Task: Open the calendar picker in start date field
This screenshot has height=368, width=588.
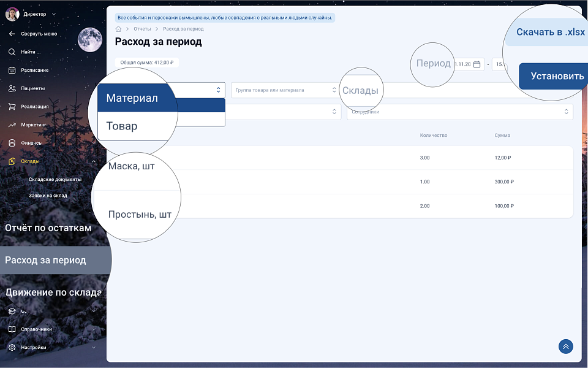Action: click(x=477, y=64)
